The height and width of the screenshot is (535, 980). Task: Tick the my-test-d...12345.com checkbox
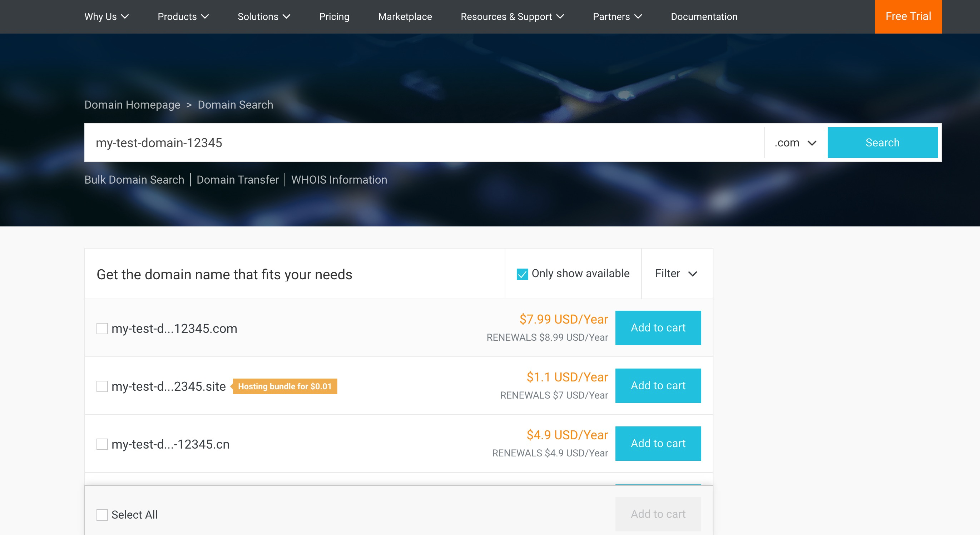tap(102, 329)
